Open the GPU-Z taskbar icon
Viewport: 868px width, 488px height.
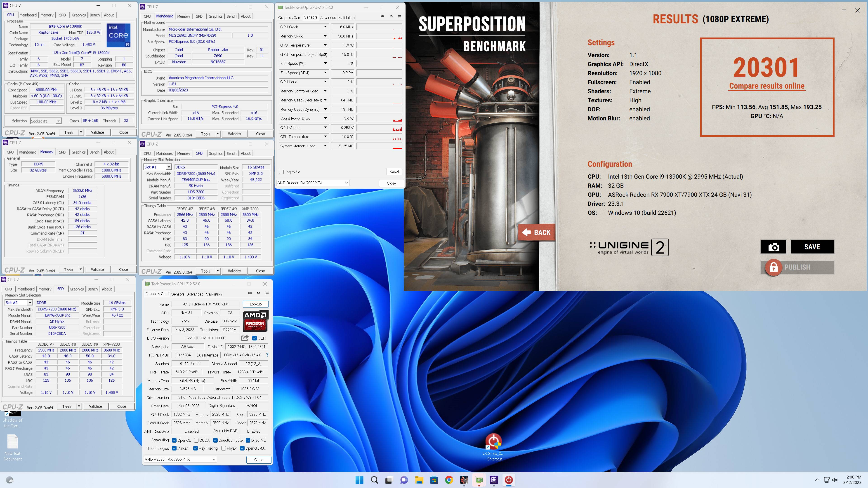(479, 480)
